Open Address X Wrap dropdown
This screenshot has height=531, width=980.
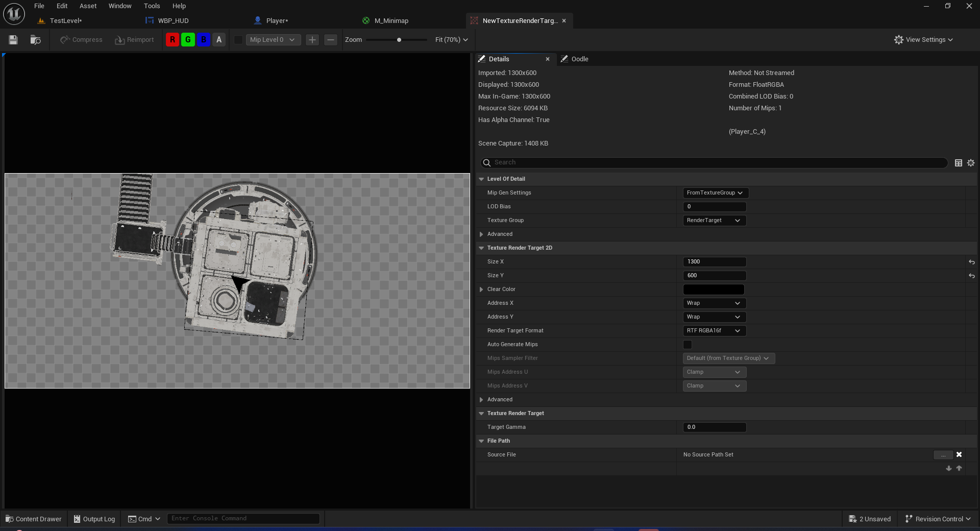tap(715, 303)
